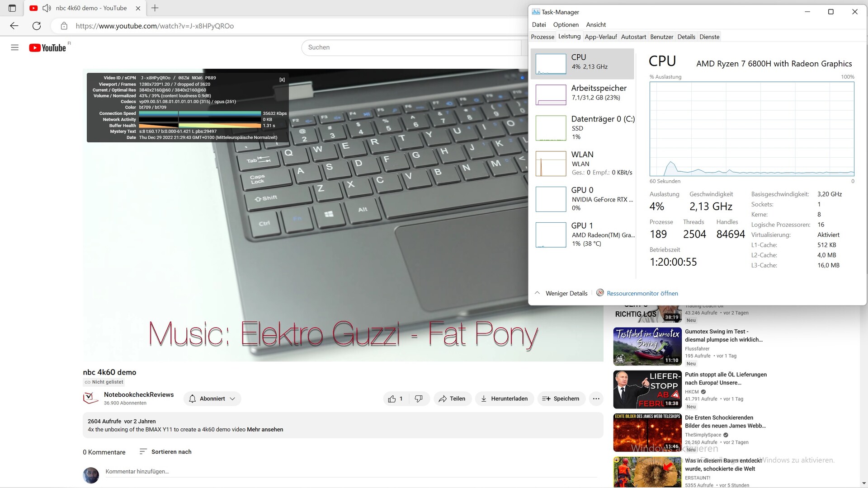Select GPU 0 NVIDIA GeForce performance item
This screenshot has height=488, width=868.
(583, 199)
